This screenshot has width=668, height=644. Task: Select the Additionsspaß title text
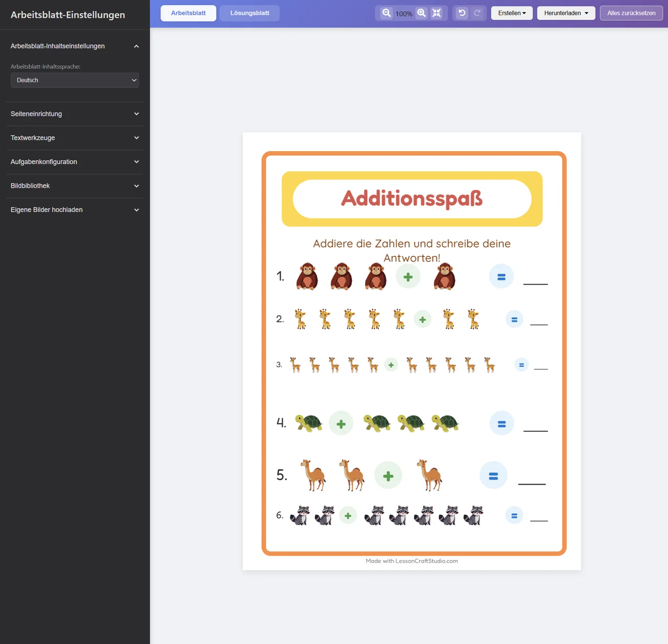coord(412,199)
